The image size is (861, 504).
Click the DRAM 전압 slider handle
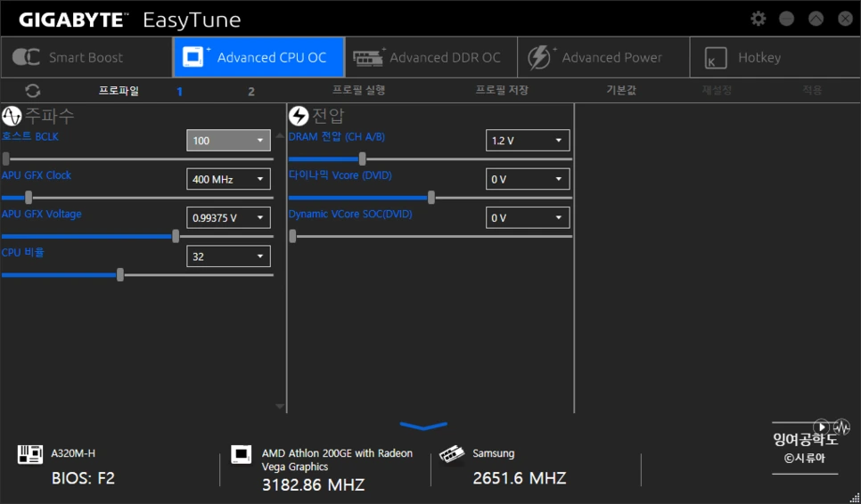pyautogui.click(x=363, y=159)
